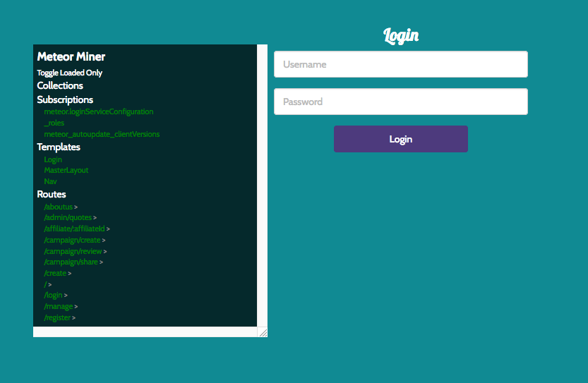Click the Meteor Miner horizontal scrollbar

coord(145,332)
